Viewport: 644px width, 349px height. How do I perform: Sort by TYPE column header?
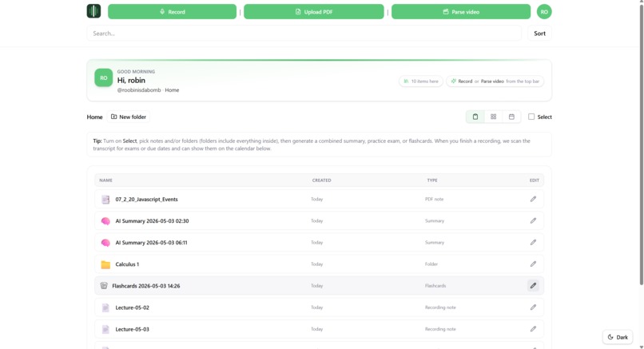click(432, 180)
